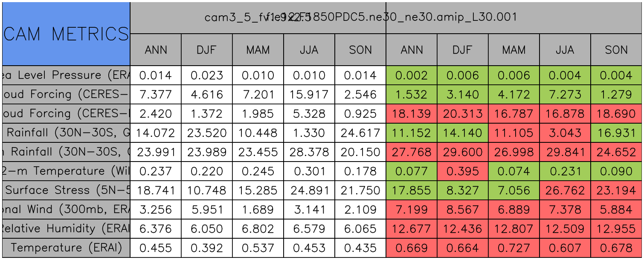Click the Wind (300mb) row label

click(66, 209)
